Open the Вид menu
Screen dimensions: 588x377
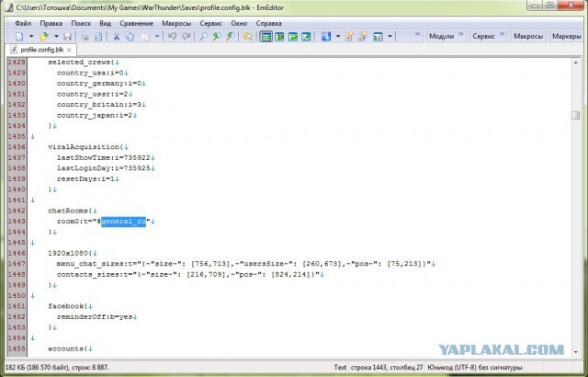pos(106,23)
